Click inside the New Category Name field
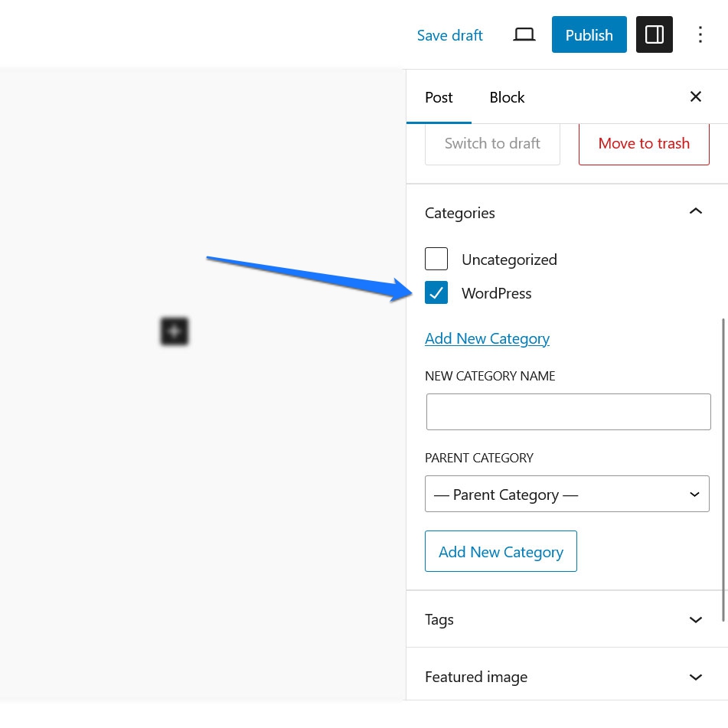Image resolution: width=728 pixels, height=728 pixels. pos(568,411)
